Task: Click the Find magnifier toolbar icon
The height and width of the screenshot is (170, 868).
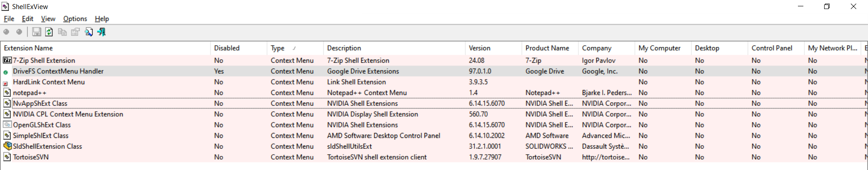Action: (89, 32)
